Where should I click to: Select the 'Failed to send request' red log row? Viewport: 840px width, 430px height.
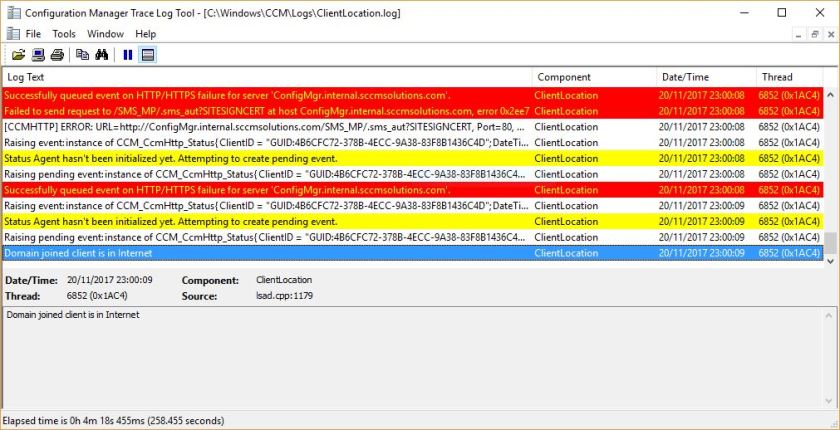265,111
